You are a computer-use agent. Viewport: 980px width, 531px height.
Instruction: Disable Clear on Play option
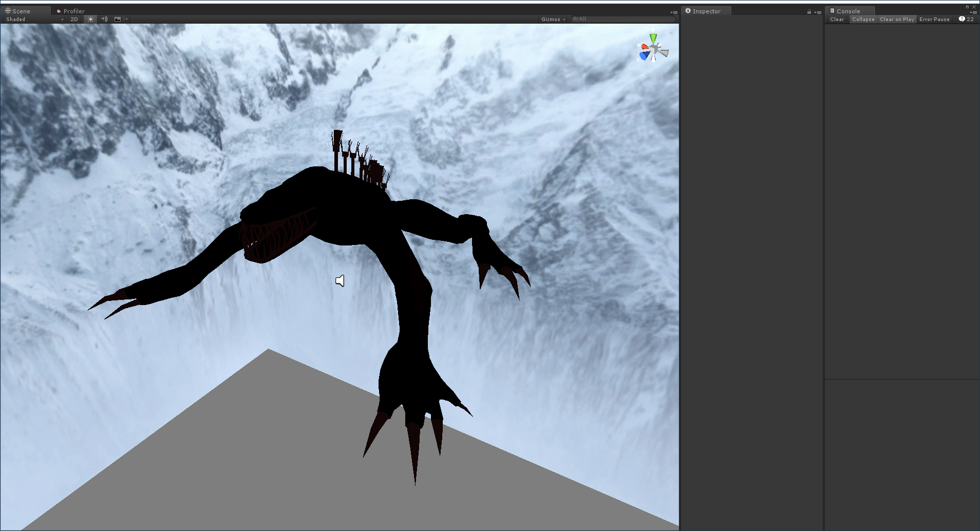click(x=896, y=19)
